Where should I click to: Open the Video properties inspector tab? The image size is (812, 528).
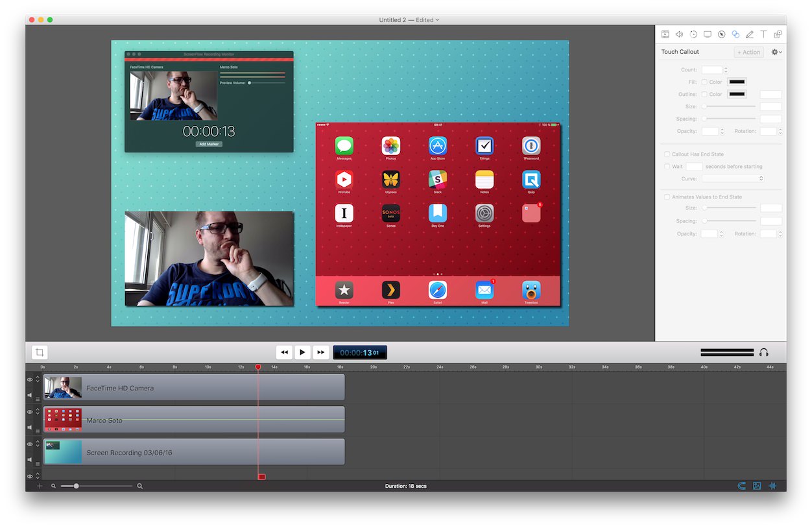click(665, 34)
